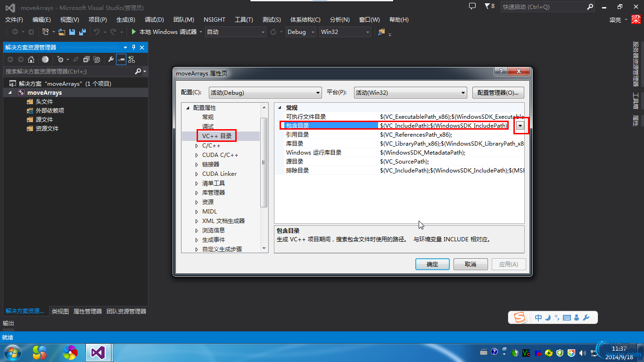Expand the 链接器 tree node

coord(197,165)
